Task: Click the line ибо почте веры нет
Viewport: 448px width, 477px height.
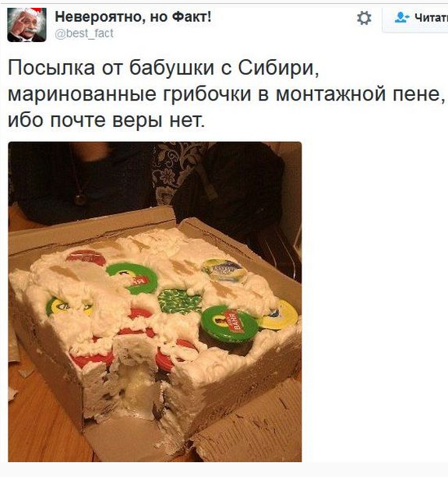Action: click(107, 120)
